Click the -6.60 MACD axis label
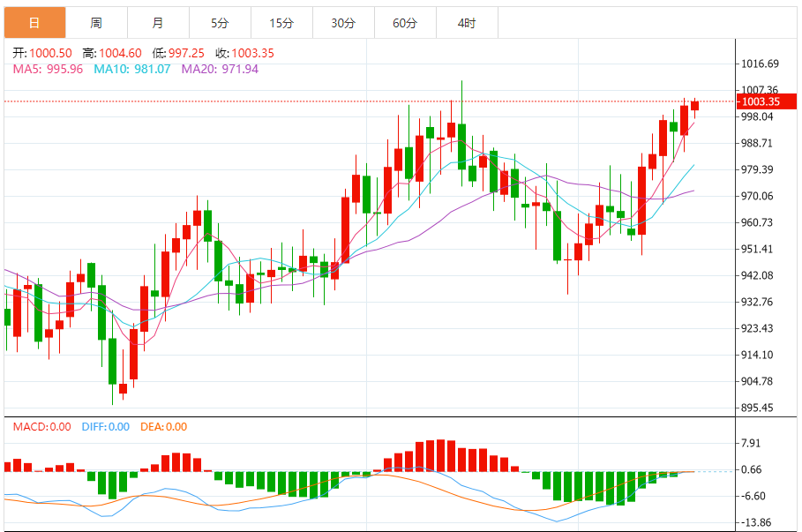The height and width of the screenshot is (532, 802). 753,496
